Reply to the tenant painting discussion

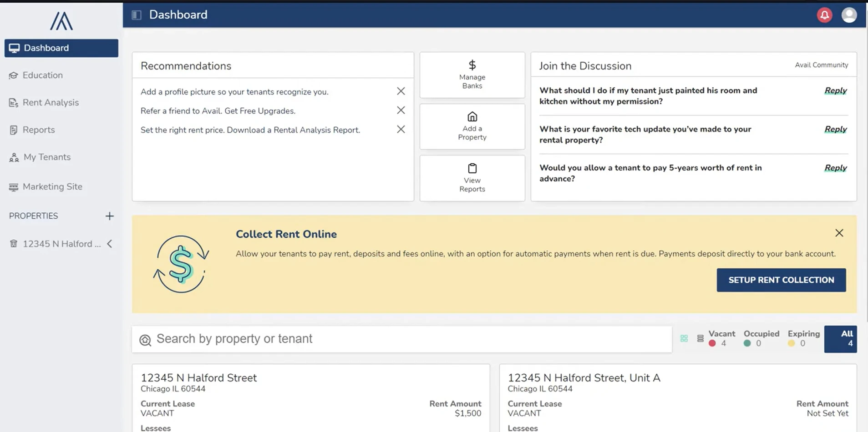835,90
